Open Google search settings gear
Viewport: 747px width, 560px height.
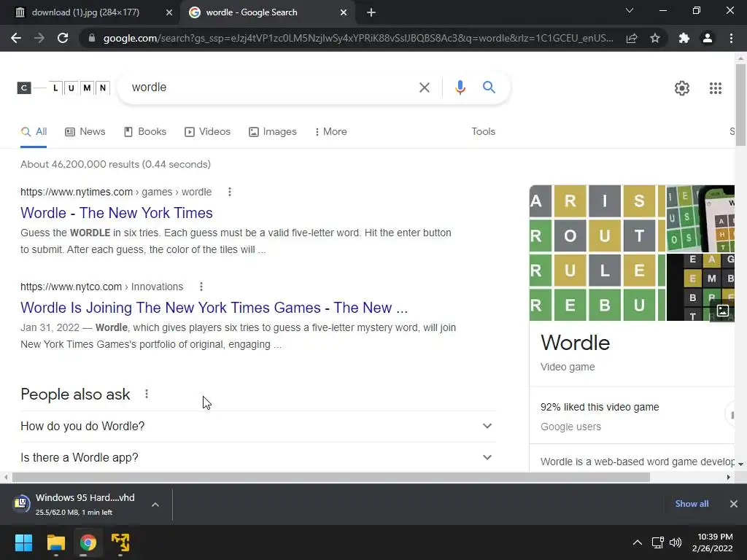682,88
